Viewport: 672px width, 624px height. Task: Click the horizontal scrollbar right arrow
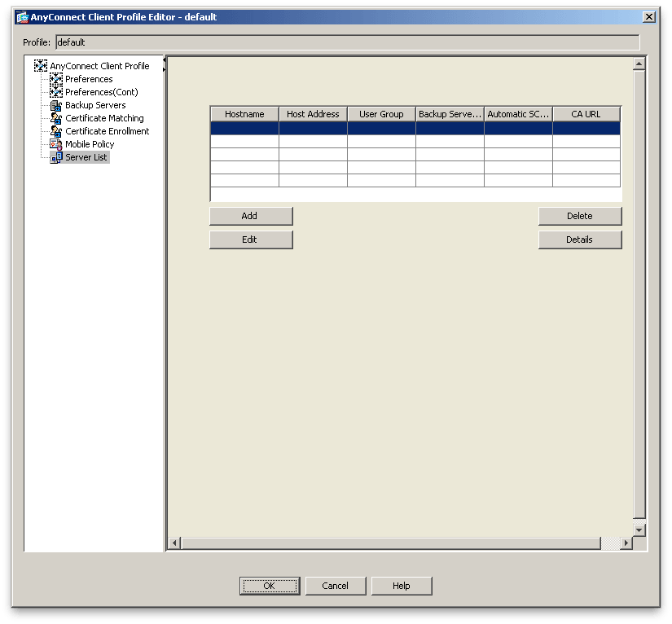click(x=626, y=543)
